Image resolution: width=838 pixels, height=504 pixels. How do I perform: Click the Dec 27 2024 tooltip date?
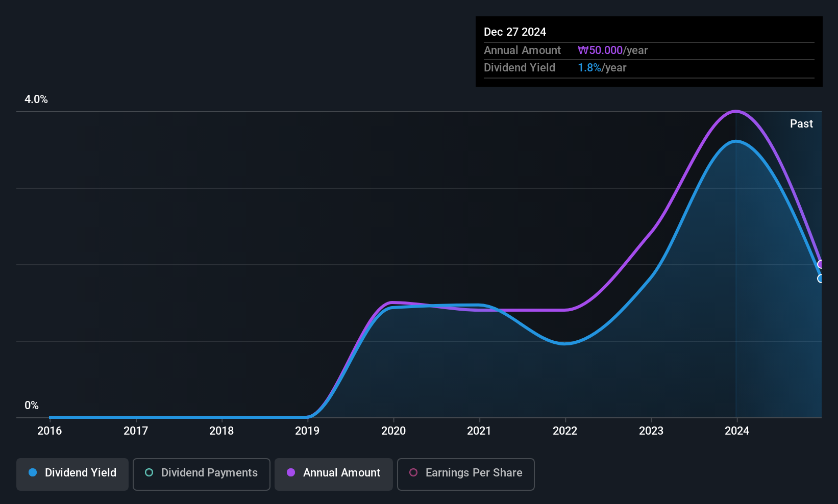coord(515,32)
